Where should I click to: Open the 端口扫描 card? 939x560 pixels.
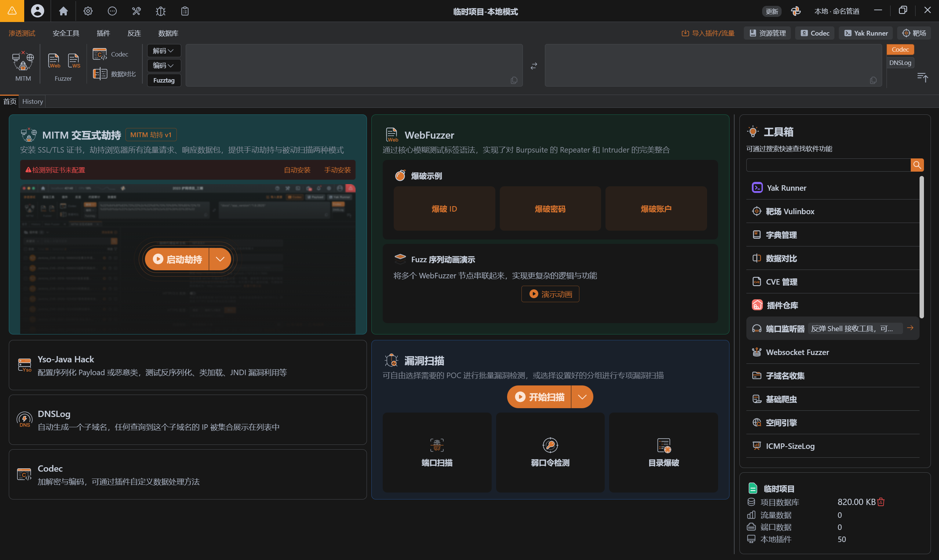pyautogui.click(x=437, y=453)
